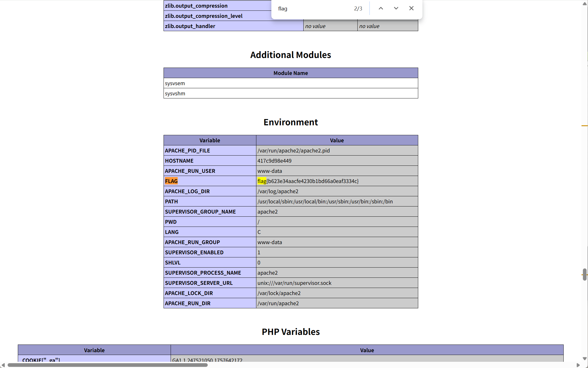Close the find bar
This screenshot has width=588, height=368.
(x=411, y=8)
